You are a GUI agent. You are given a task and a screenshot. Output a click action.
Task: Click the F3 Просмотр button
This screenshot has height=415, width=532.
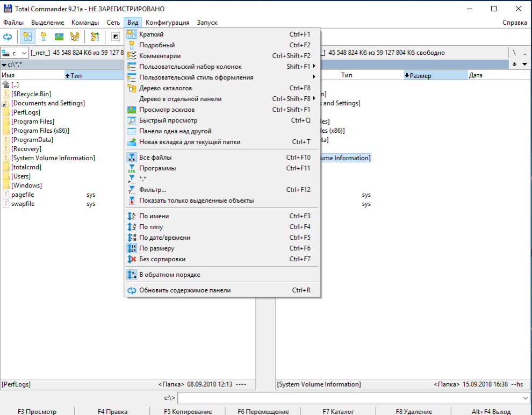(x=37, y=411)
